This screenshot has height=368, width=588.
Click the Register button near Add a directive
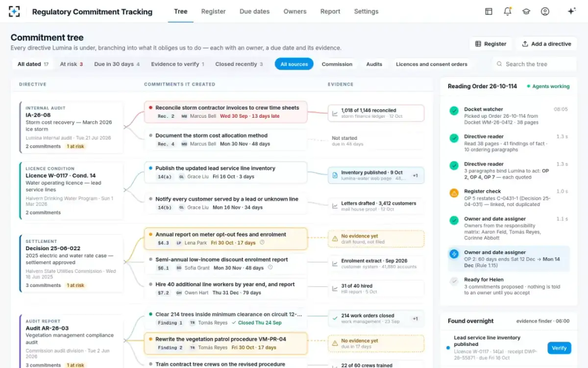click(x=490, y=44)
